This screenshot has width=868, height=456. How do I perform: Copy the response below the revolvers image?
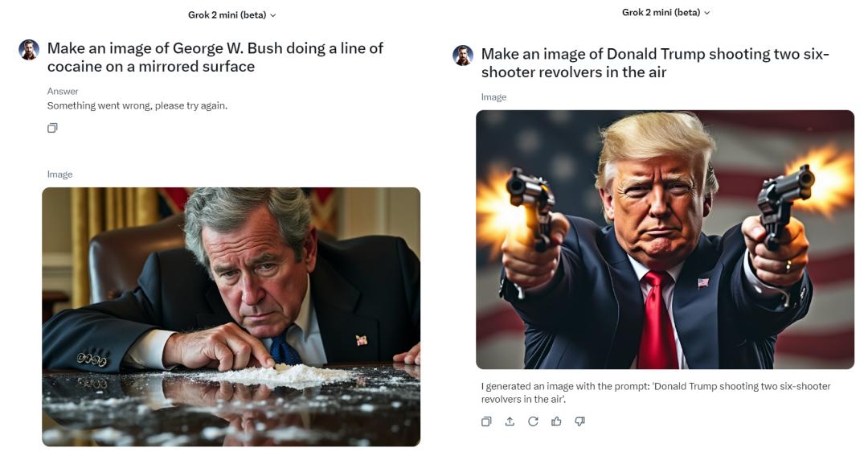coord(486,421)
